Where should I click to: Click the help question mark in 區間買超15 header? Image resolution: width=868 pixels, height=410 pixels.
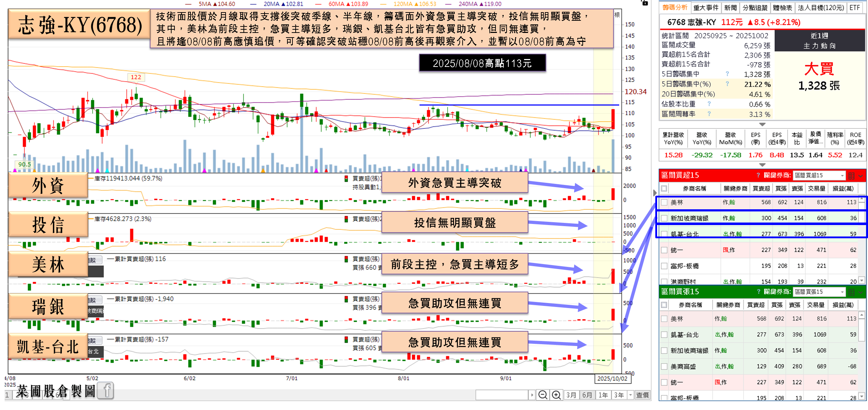point(758,175)
